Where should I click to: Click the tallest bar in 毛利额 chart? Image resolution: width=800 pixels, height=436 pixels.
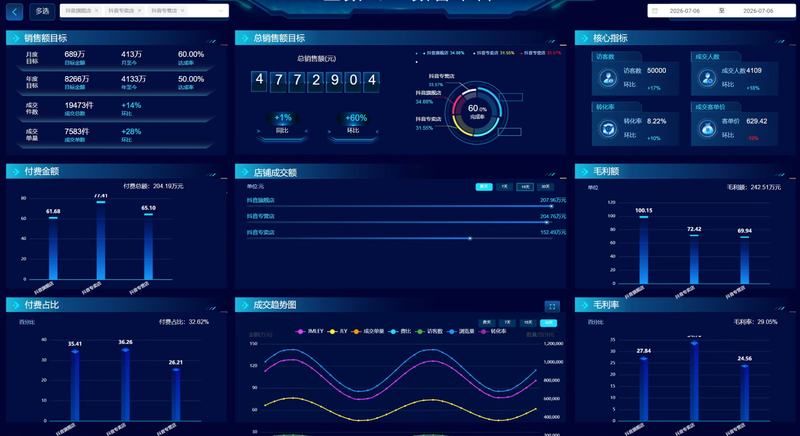tap(643, 250)
